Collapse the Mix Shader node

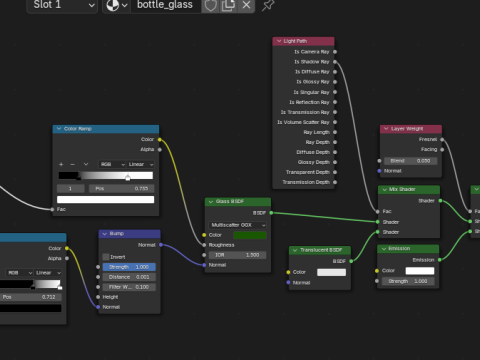pyautogui.click(x=384, y=189)
